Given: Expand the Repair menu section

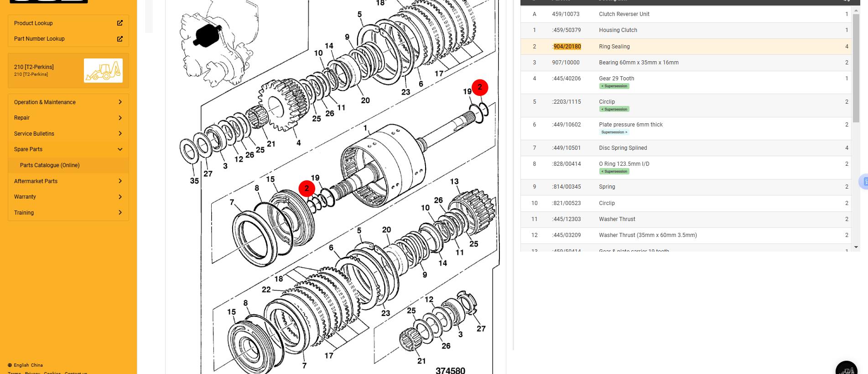Looking at the screenshot, I should click(x=68, y=118).
